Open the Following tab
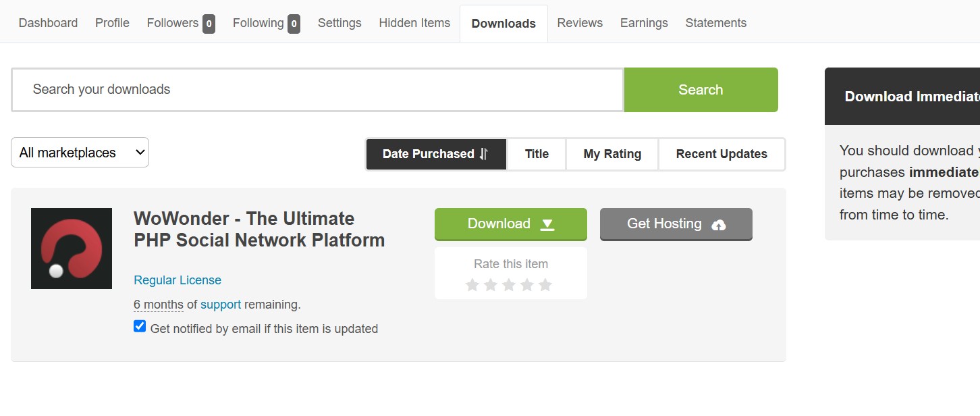 coord(266,24)
